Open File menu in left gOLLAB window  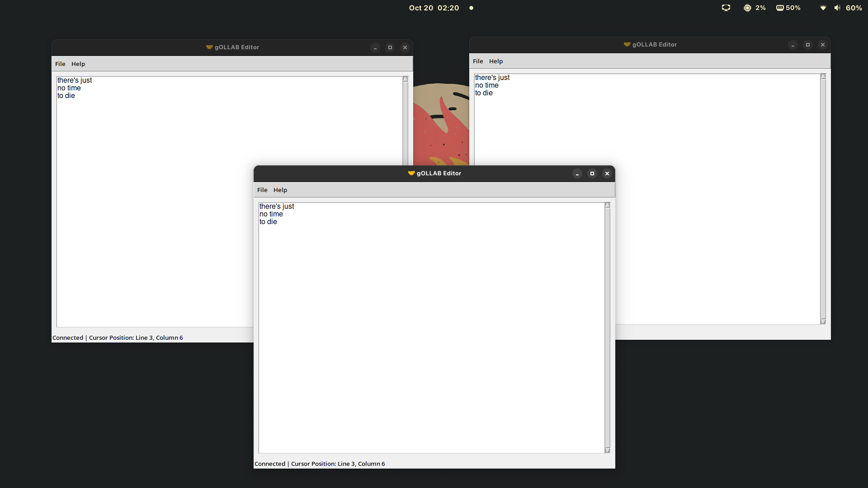(x=60, y=64)
